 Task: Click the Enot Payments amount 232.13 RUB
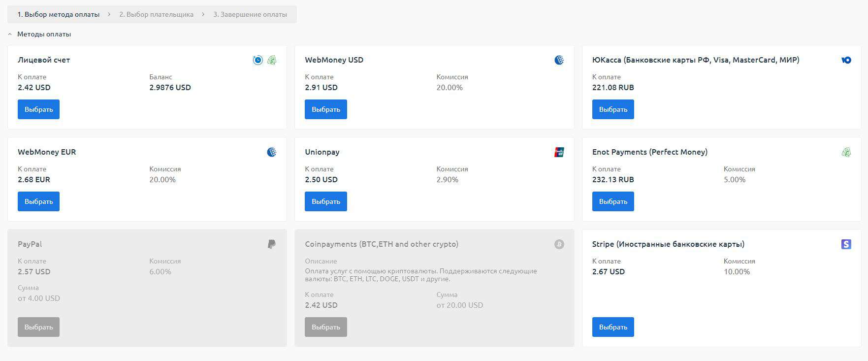coord(613,180)
